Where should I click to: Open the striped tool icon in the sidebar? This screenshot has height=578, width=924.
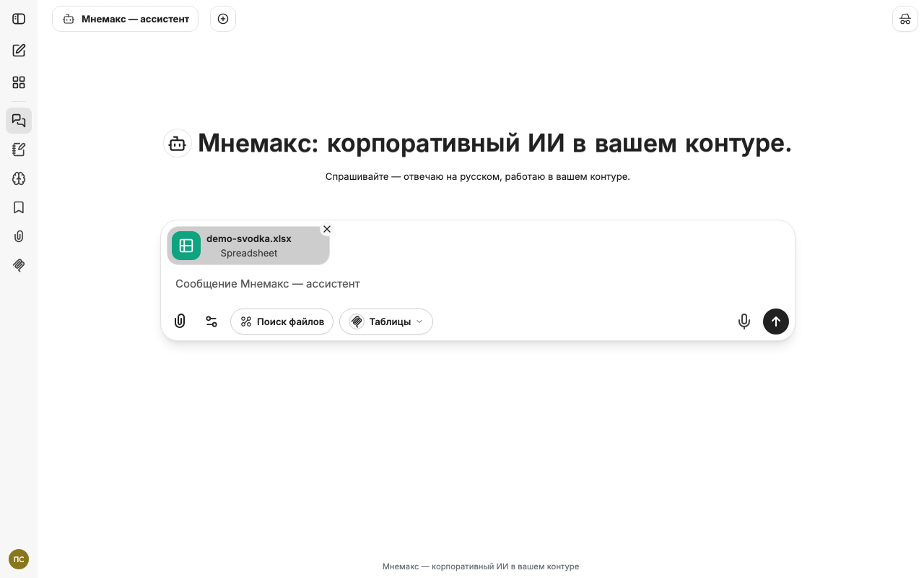click(19, 265)
